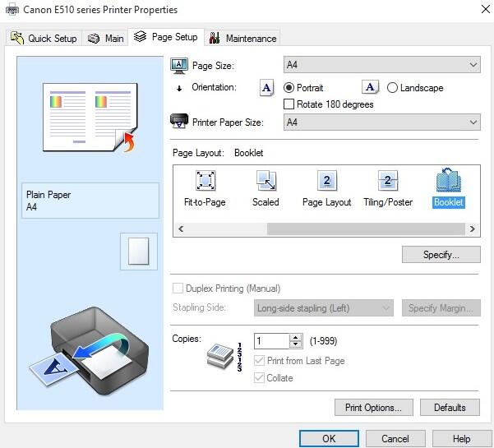494x448 pixels.
Task: Click the Page Size monitor icon
Action: 179,66
